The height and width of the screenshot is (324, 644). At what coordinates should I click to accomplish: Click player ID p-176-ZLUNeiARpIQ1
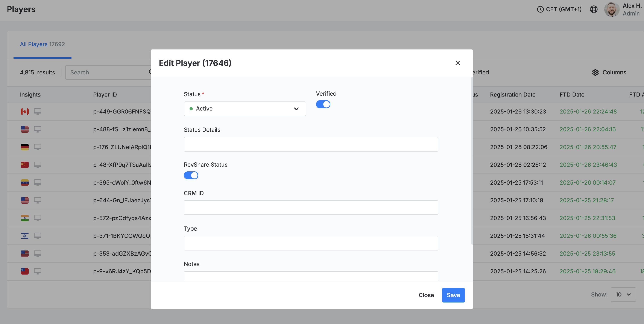click(122, 147)
